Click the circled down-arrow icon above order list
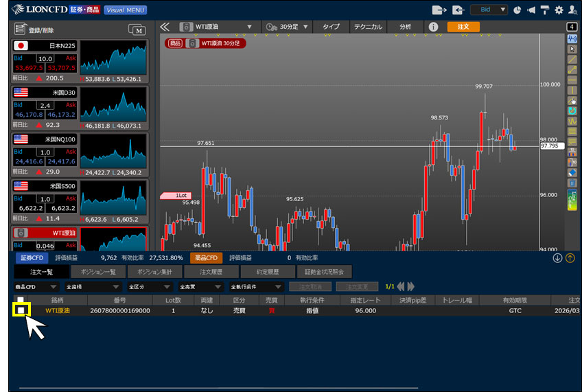582x392 pixels. click(557, 258)
